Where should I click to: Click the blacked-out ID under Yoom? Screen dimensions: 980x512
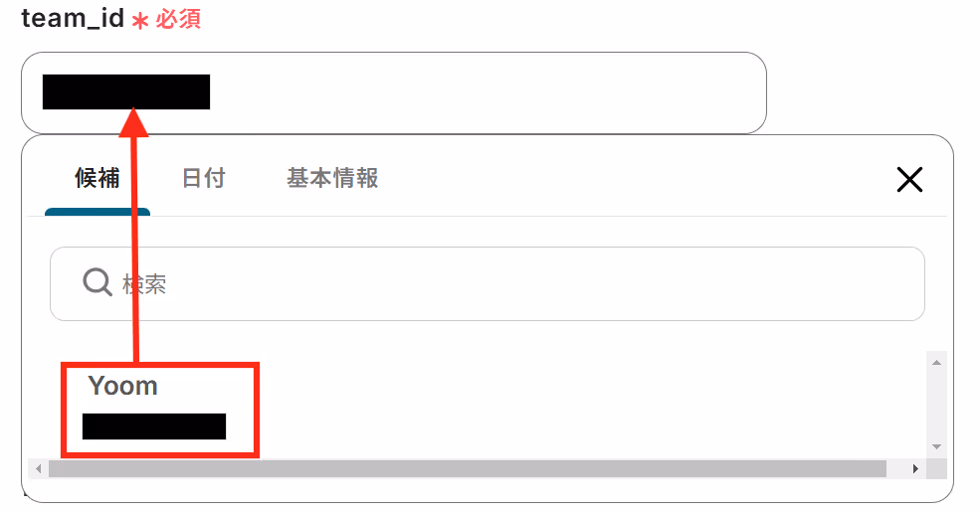pos(154,427)
